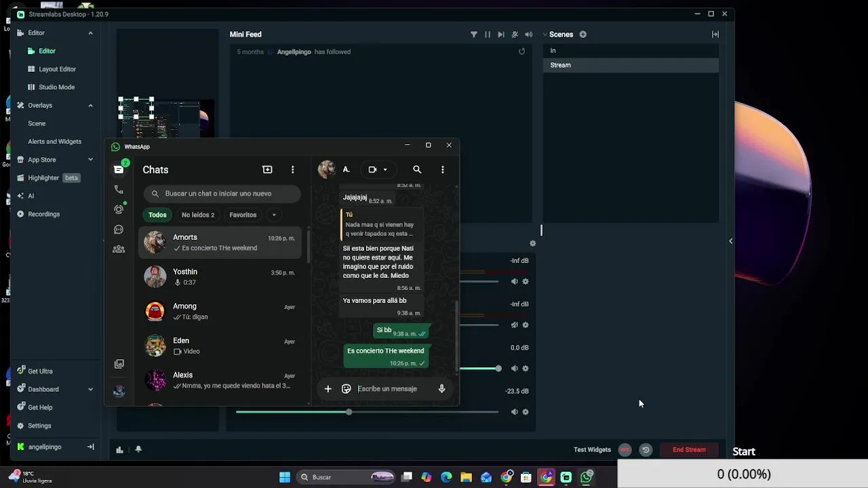Skip current alert in Mini Feed
The height and width of the screenshot is (488, 868).
(500, 35)
